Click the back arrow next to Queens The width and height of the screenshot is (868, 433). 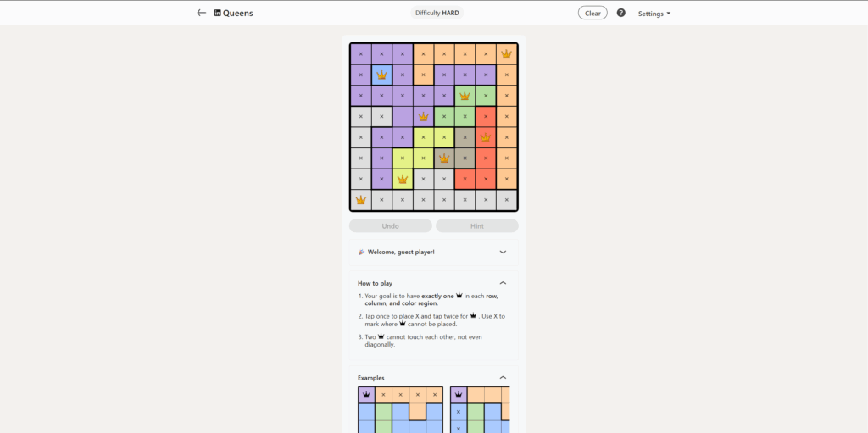[x=201, y=13]
